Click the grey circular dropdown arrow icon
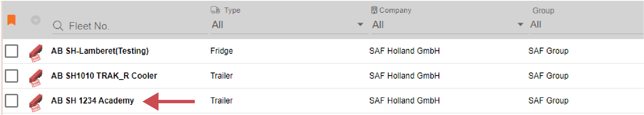The width and height of the screenshot is (644, 115). [x=36, y=20]
